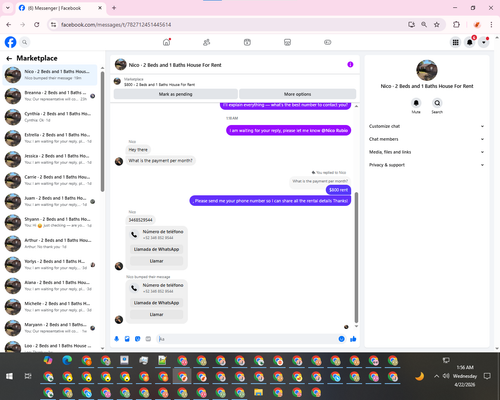
Task: Open the Michelle conversation
Action: click(50, 307)
